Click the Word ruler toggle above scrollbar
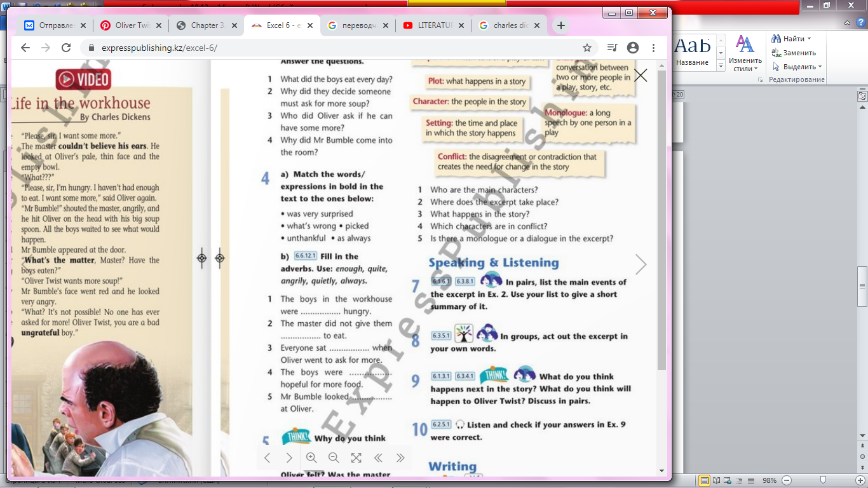This screenshot has width=868, height=488. (862, 96)
